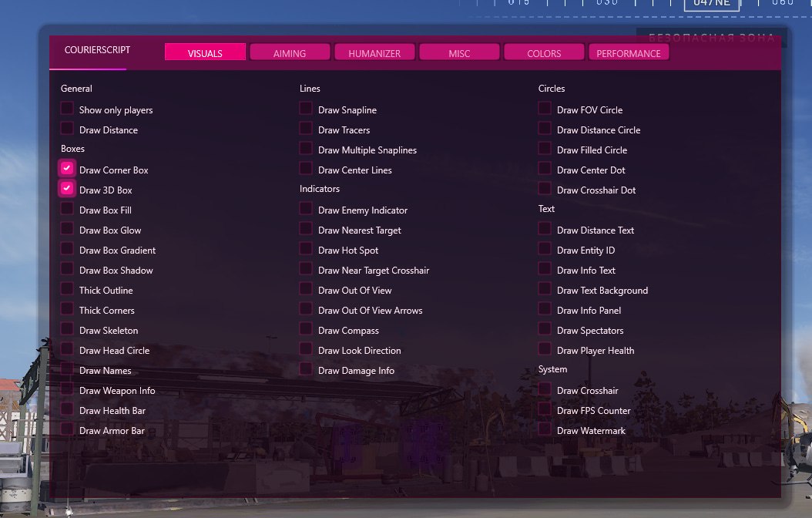The width and height of the screenshot is (812, 518).
Task: Toggle Draw Damage Info checkbox
Action: pos(306,368)
